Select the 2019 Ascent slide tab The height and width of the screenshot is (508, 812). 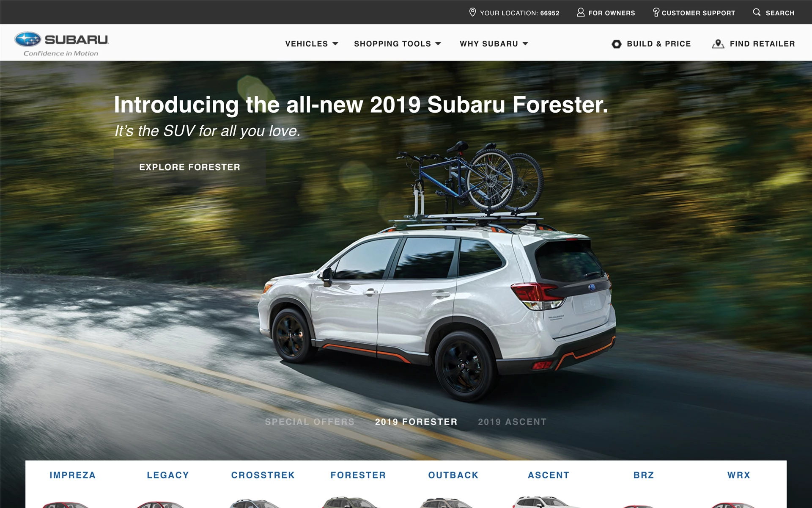[x=512, y=422]
